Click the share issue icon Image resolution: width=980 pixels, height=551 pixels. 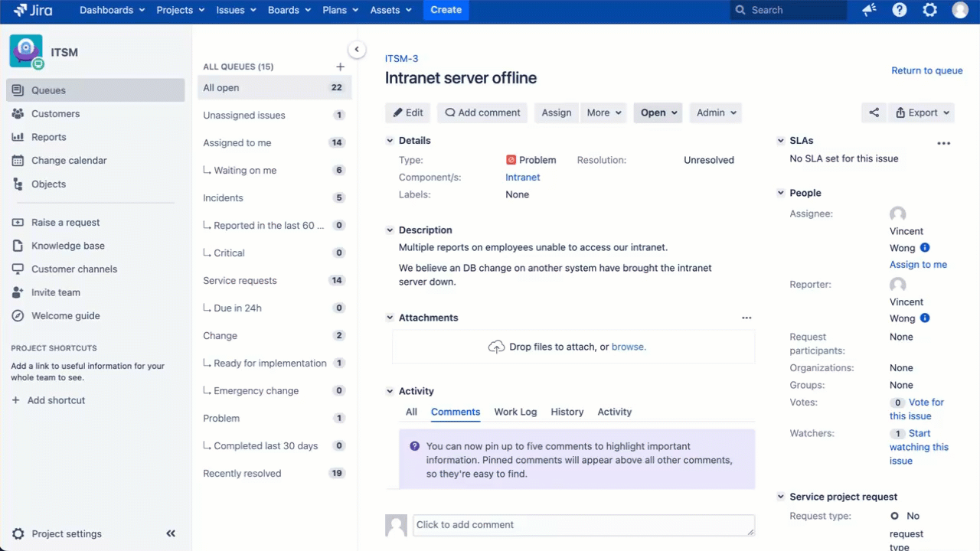pyautogui.click(x=874, y=112)
